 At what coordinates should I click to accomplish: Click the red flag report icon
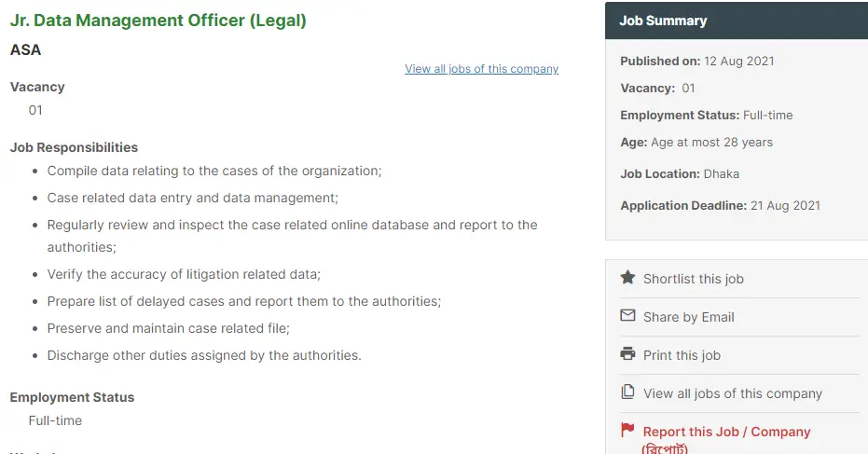(x=627, y=429)
